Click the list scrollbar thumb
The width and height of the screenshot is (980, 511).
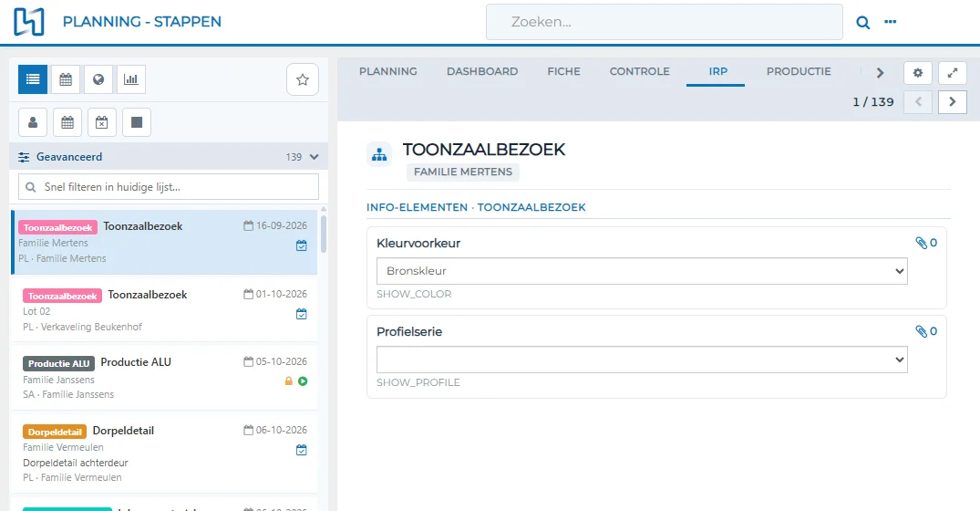[x=324, y=234]
